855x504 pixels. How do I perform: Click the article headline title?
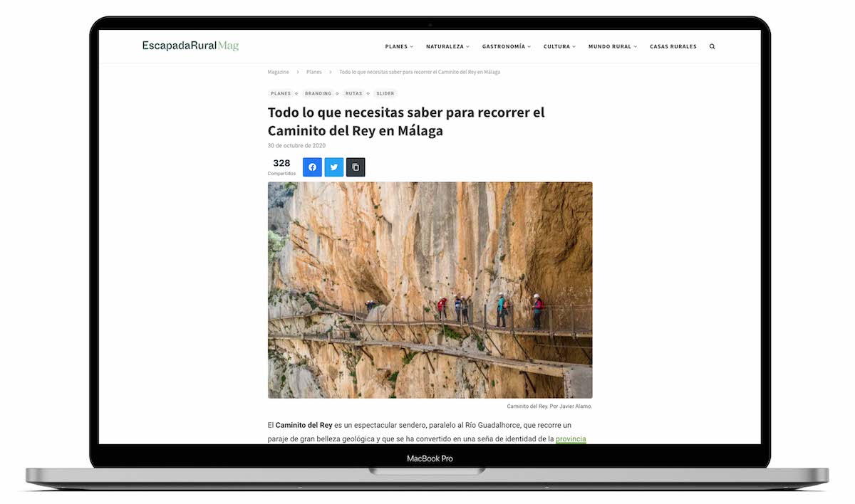[405, 122]
